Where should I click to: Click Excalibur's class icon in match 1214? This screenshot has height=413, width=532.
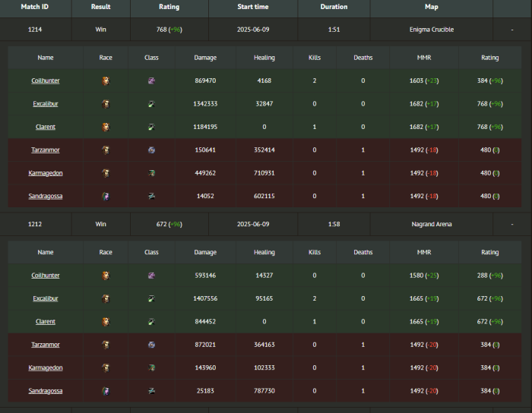pos(151,104)
